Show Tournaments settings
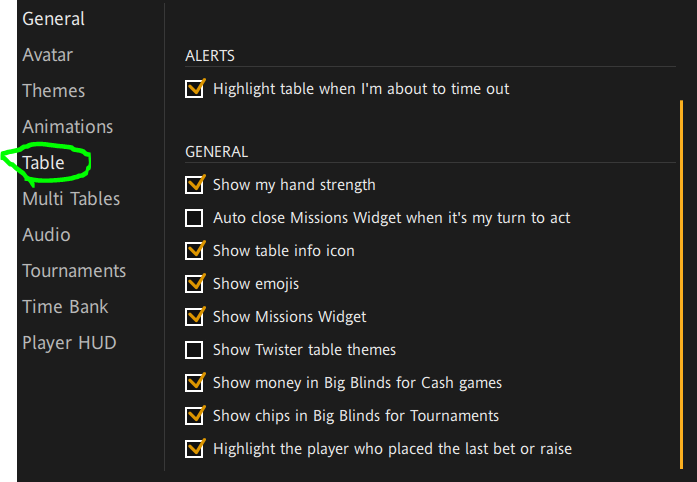 (x=74, y=271)
